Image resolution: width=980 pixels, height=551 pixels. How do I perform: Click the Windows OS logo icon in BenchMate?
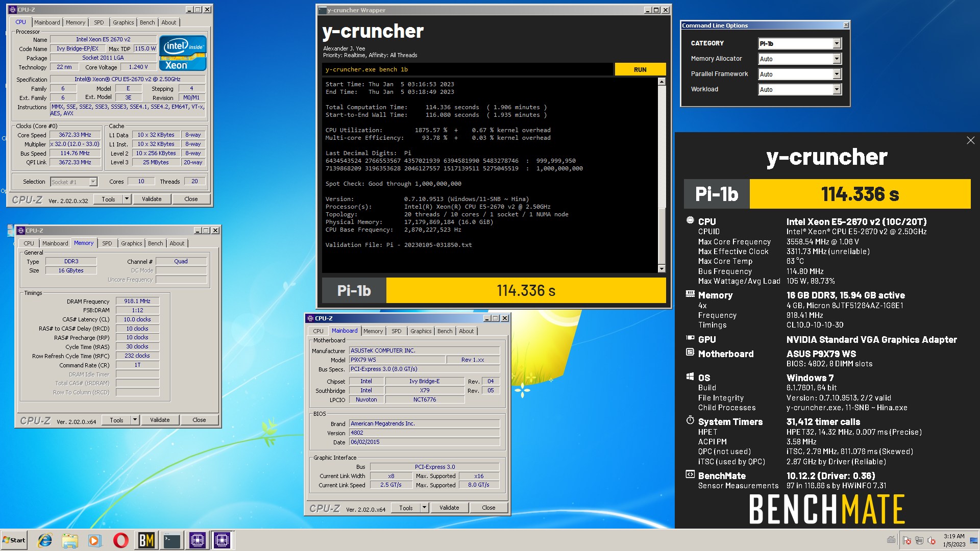[690, 377]
